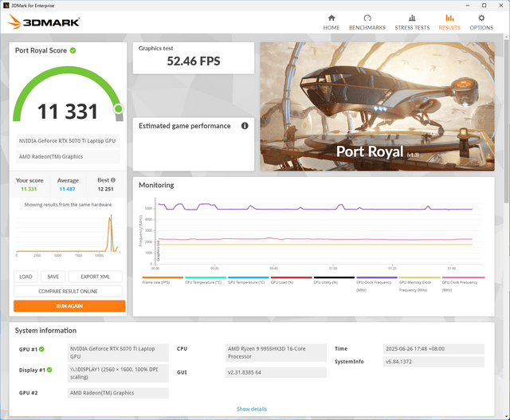Click the GPU #1 green validation checkmark
Image resolution: width=510 pixels, height=420 pixels.
click(41, 349)
